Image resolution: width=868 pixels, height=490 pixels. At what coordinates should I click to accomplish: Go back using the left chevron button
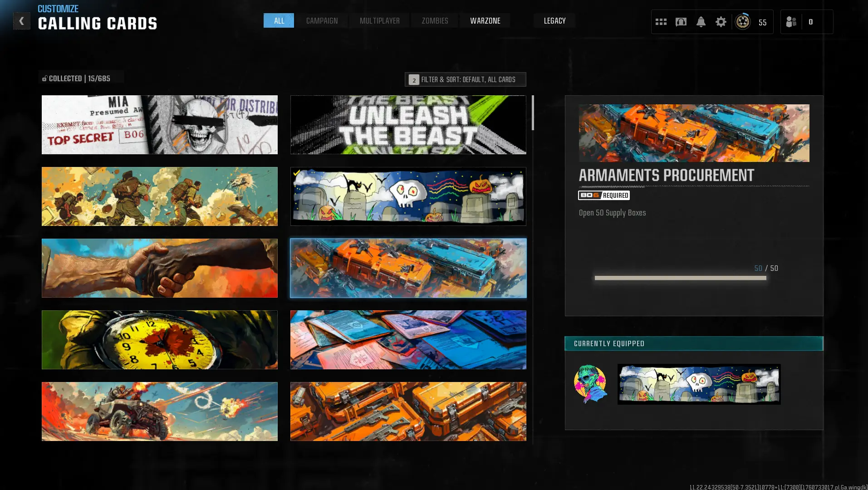click(21, 21)
